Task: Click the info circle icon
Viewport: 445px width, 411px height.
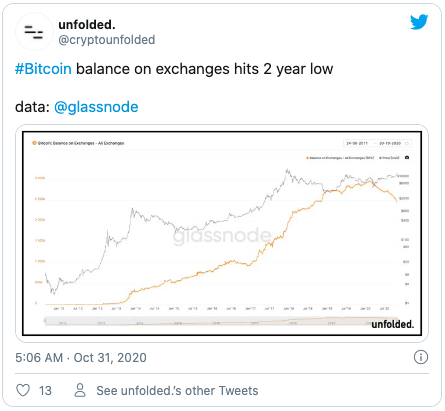Action: (x=421, y=357)
